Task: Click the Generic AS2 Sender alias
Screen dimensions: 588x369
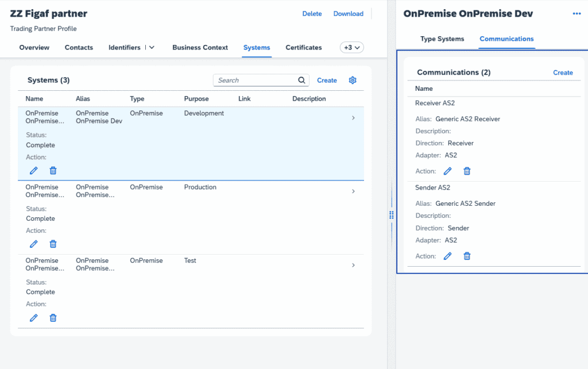Action: tap(465, 203)
